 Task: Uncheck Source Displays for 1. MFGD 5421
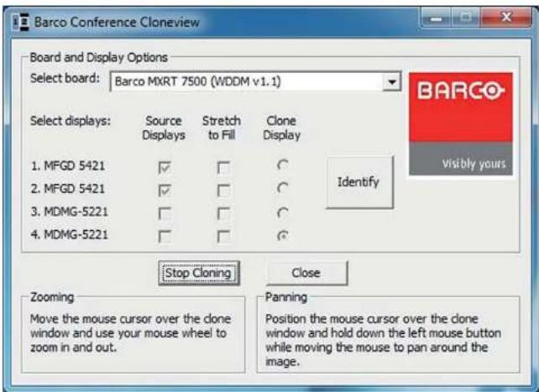coord(165,168)
